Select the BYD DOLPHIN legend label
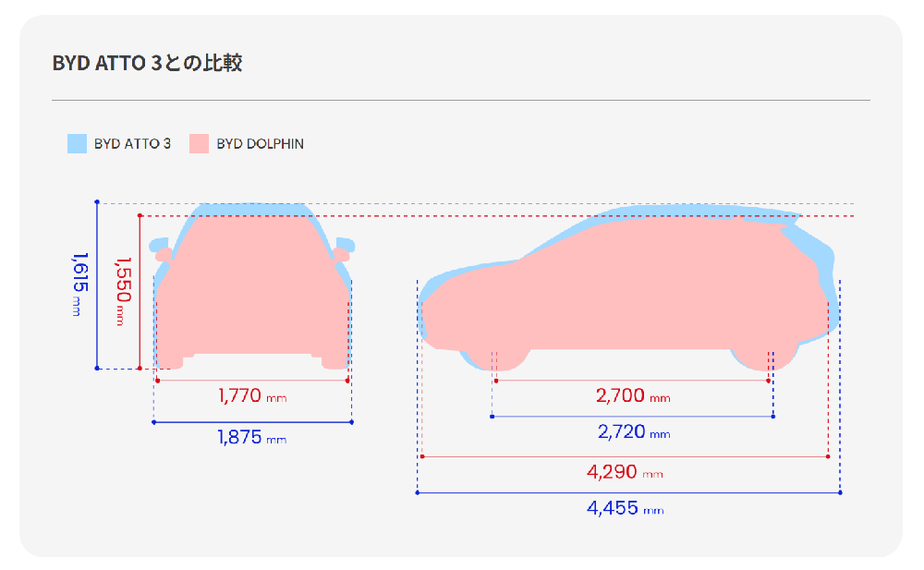 coord(260,144)
